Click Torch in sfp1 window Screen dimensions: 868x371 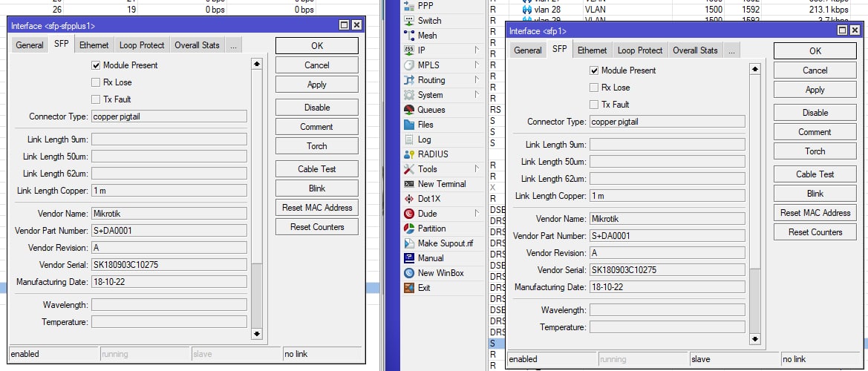[x=815, y=151]
